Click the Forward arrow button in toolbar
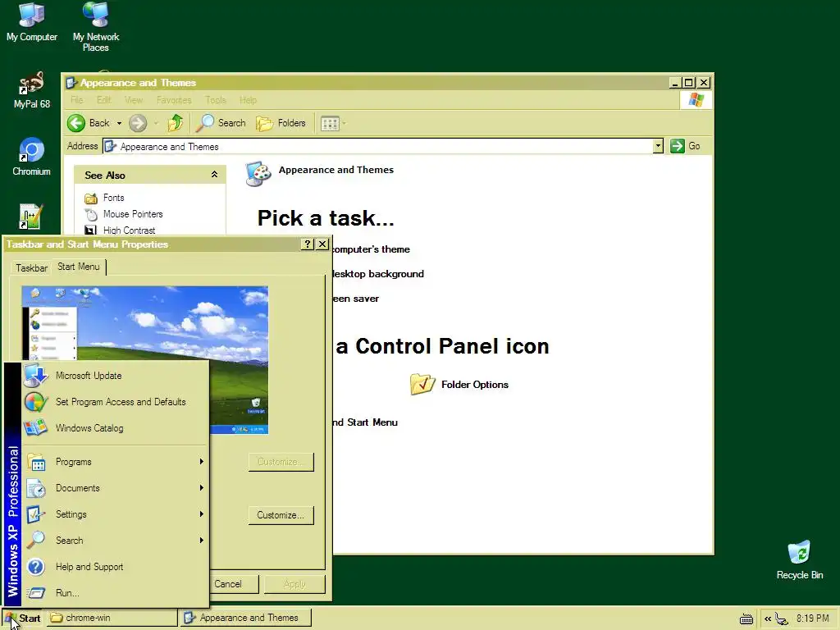Viewport: 840px width, 630px height. tap(138, 123)
